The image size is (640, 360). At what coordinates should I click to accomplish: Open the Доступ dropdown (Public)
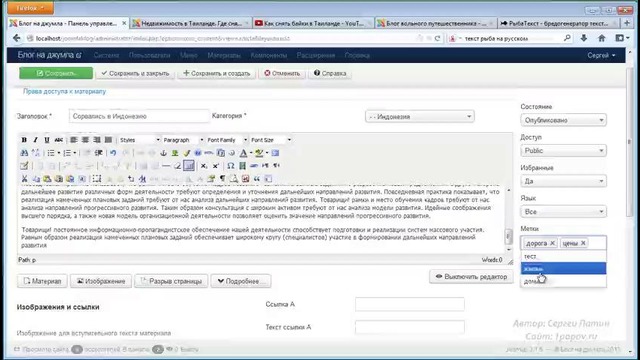click(563, 151)
